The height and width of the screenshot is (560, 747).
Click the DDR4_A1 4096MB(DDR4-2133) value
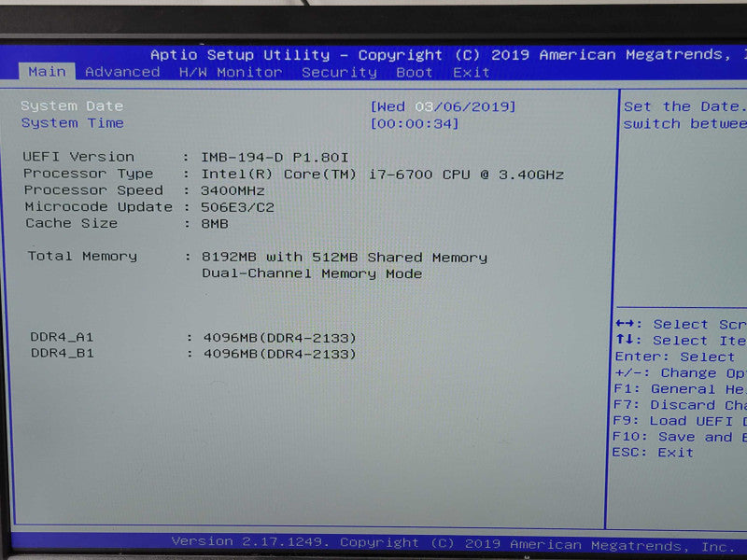pyautogui.click(x=279, y=338)
